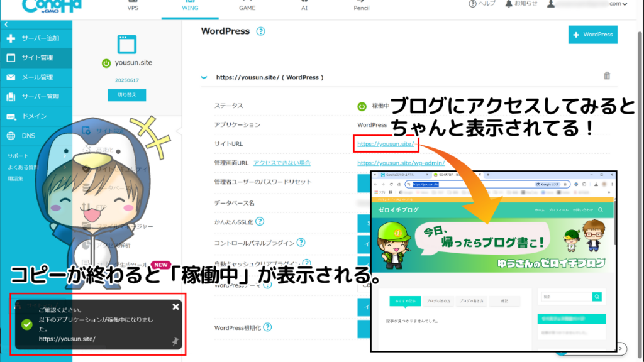This screenshot has width=644, height=362.
Task: Click the サーバー管理 server icon
Action: [x=11, y=97]
